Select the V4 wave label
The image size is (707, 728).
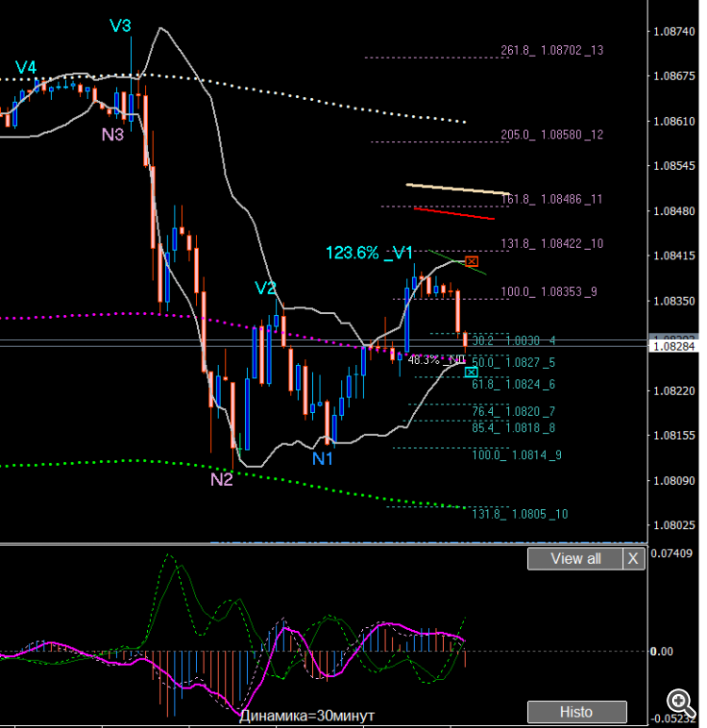click(26, 67)
